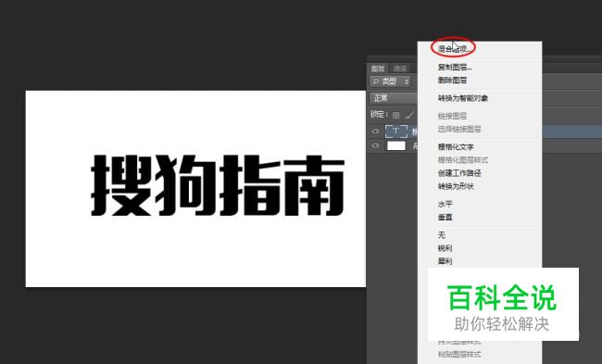Click the greyed 选择链接图层 entry
Screen dimensions: 602x364
tap(459, 129)
